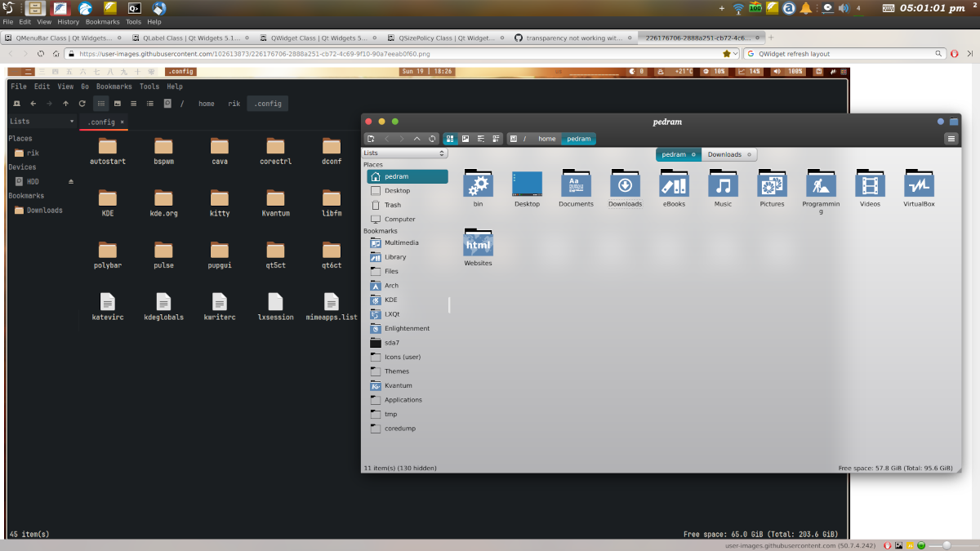The image size is (980, 551).
Task: Toggle icon view mode in the pedram window
Action: (448, 139)
